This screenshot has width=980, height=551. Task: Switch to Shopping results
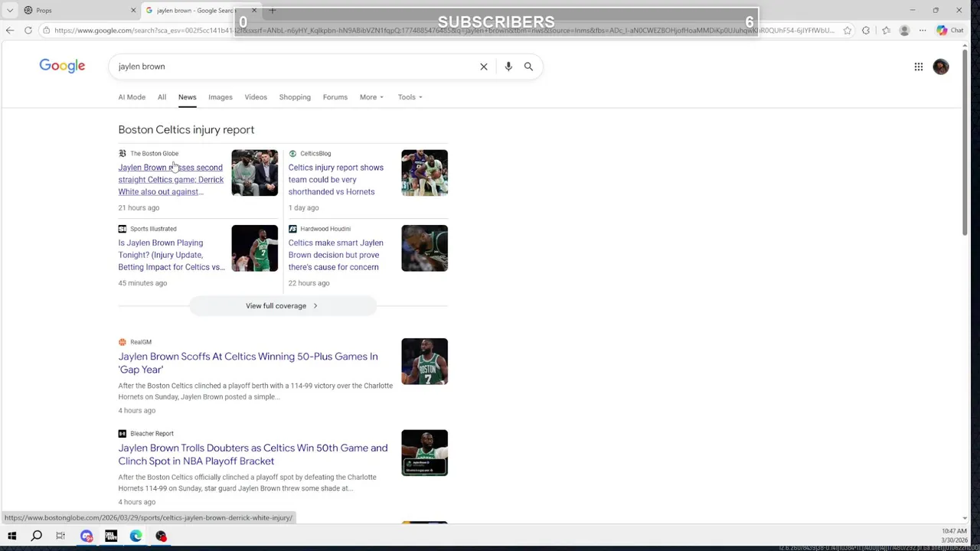tap(295, 97)
